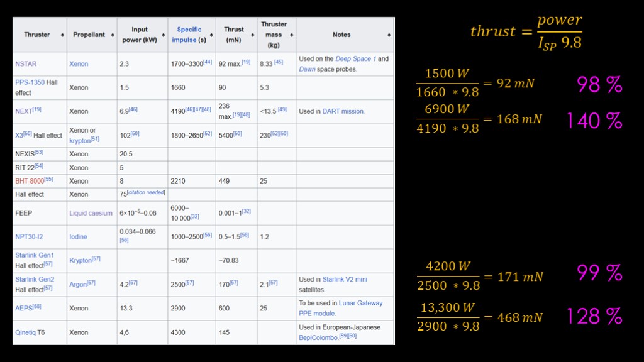Open the Argon propellant link

pyautogui.click(x=77, y=284)
